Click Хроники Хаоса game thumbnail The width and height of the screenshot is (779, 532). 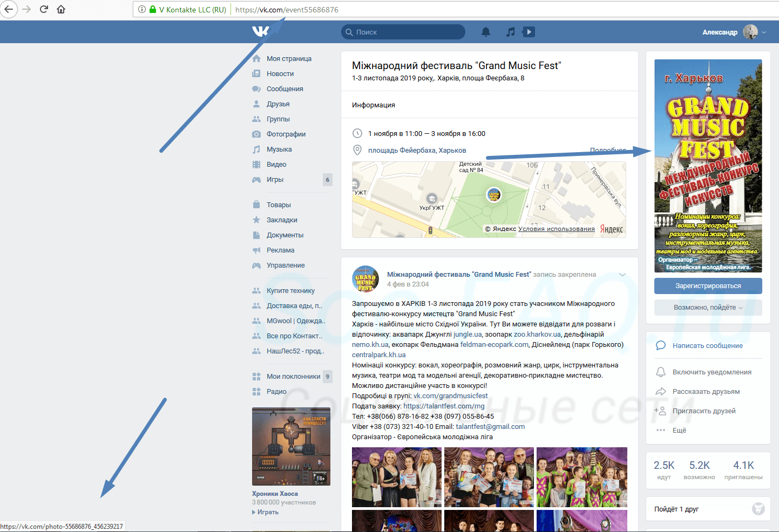click(291, 446)
